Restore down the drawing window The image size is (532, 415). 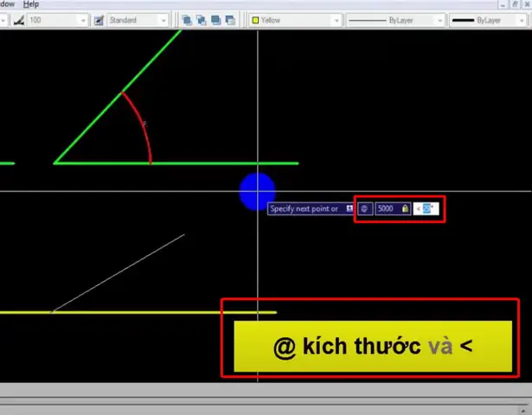tap(515, 4)
